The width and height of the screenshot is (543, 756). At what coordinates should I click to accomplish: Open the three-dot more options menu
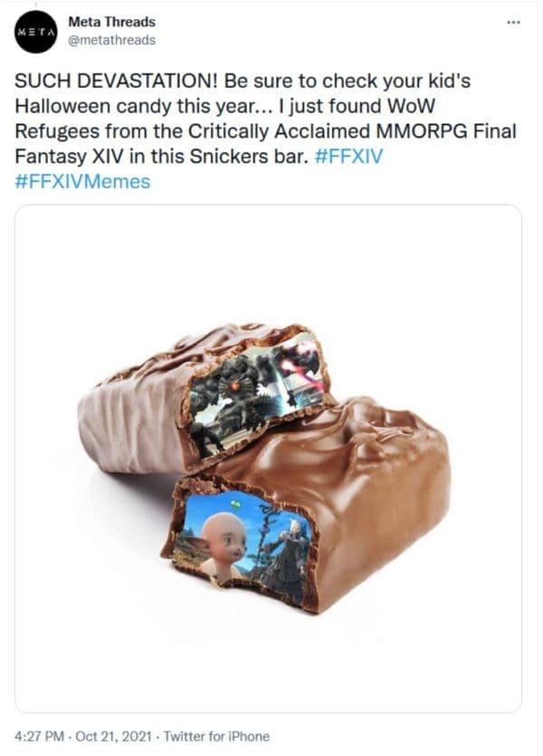pos(513,23)
